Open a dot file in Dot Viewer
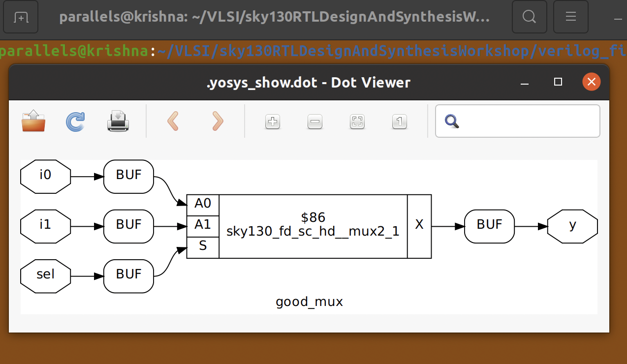The height and width of the screenshot is (364, 627). tap(32, 122)
